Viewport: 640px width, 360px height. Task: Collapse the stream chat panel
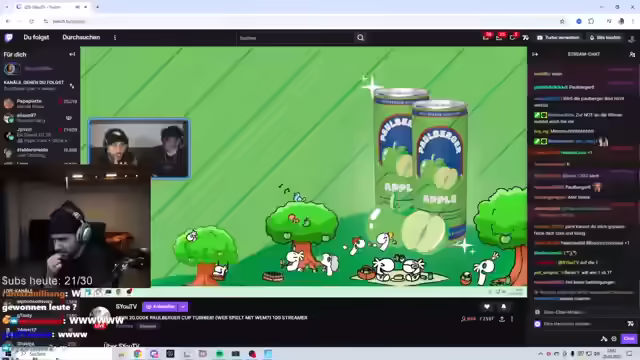535,54
